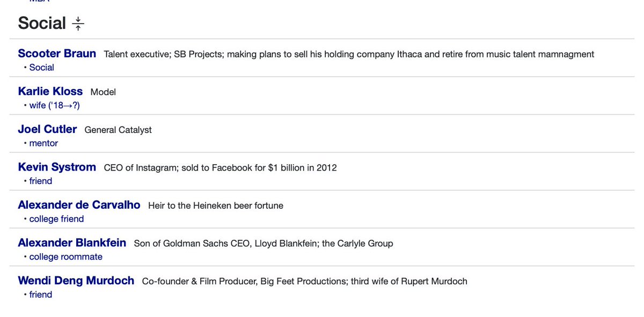
Task: Click the 'wife ('18→?)' relationship link
Action: point(54,106)
